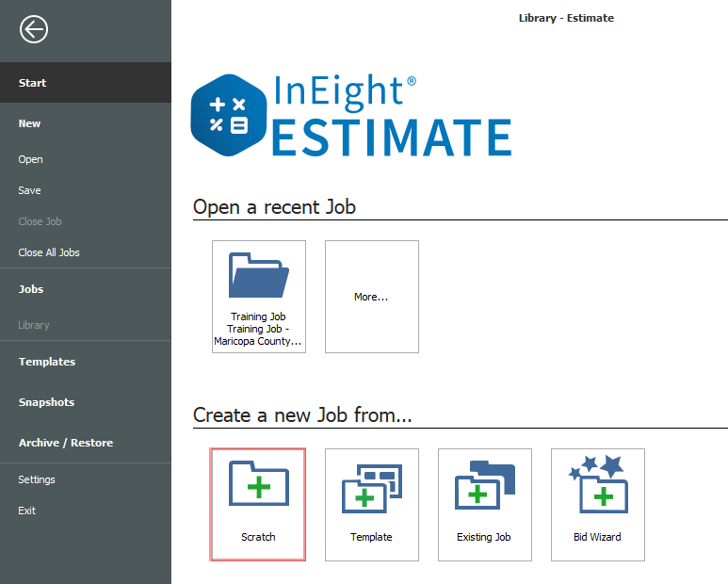Exit the application via Exit
The height and width of the screenshot is (584, 728).
tap(26, 511)
